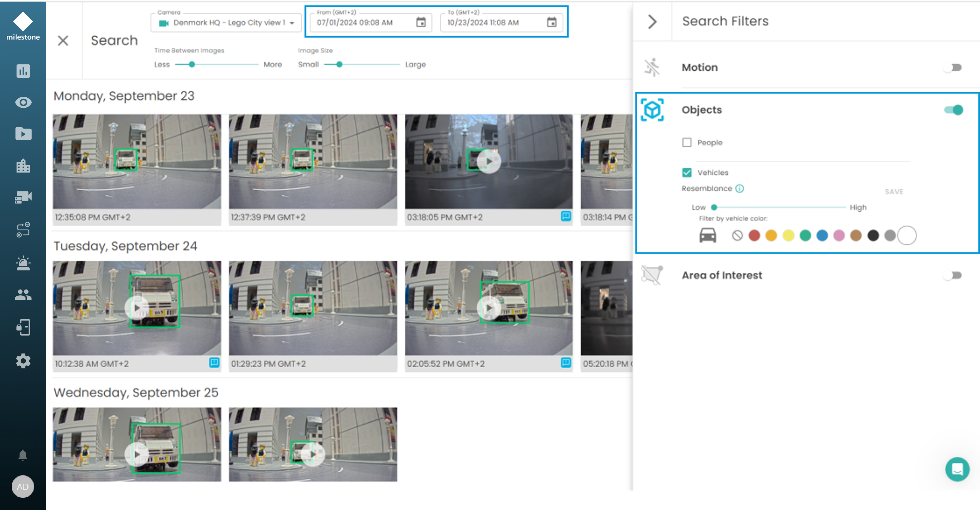Image resolution: width=980 pixels, height=511 pixels.
Task: Check the People checkbox
Action: pyautogui.click(x=687, y=143)
